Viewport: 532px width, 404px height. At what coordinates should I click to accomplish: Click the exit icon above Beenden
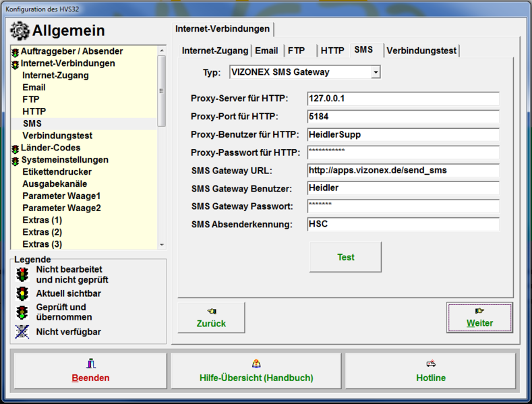point(90,364)
